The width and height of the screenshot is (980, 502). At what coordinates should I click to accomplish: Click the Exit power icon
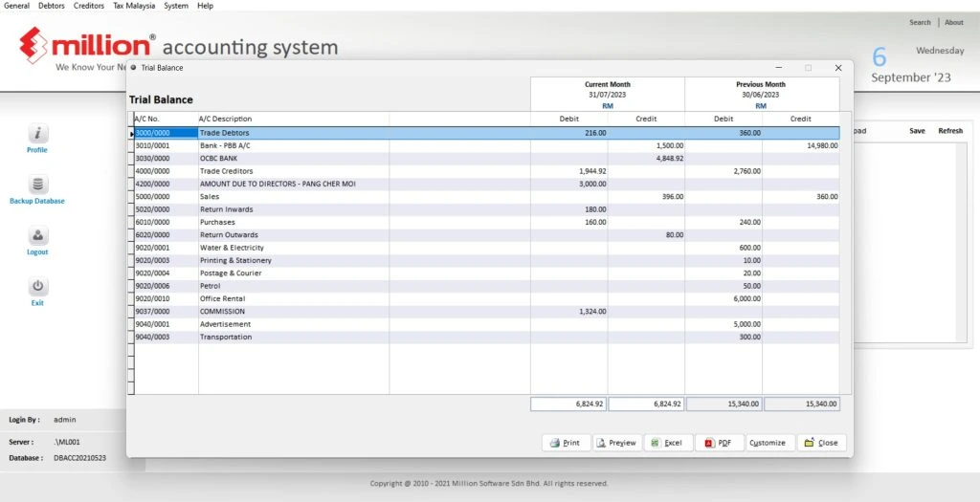click(x=37, y=287)
